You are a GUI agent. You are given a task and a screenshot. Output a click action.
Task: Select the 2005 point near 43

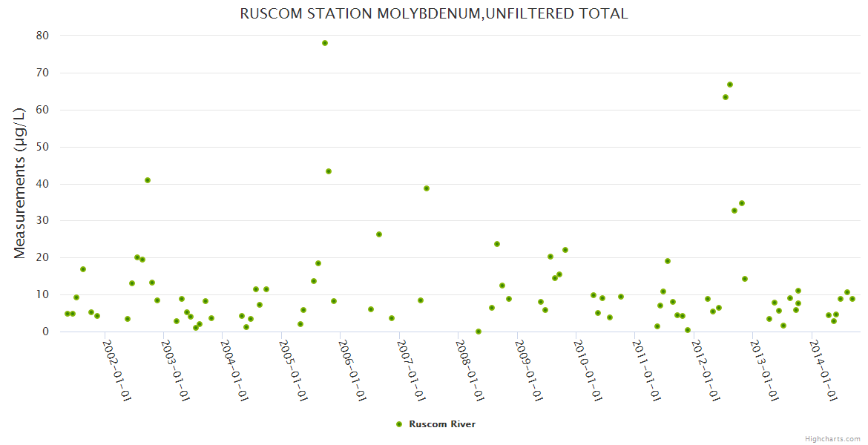(329, 171)
